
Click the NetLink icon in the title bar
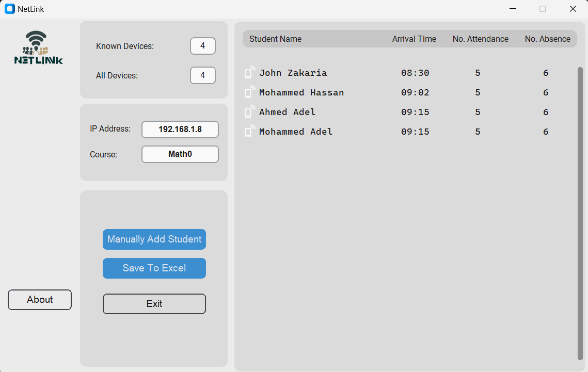9,9
